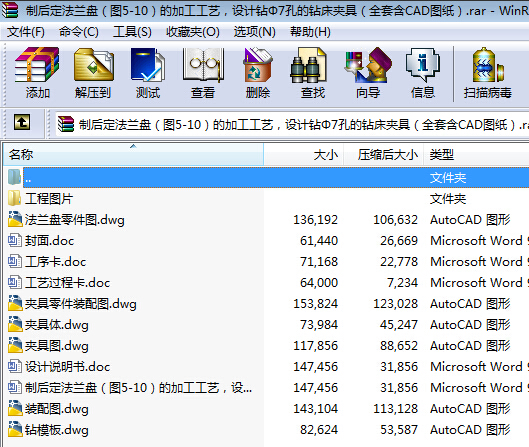The height and width of the screenshot is (447, 529).
Task: Click size value 82,624
Action: point(319,429)
